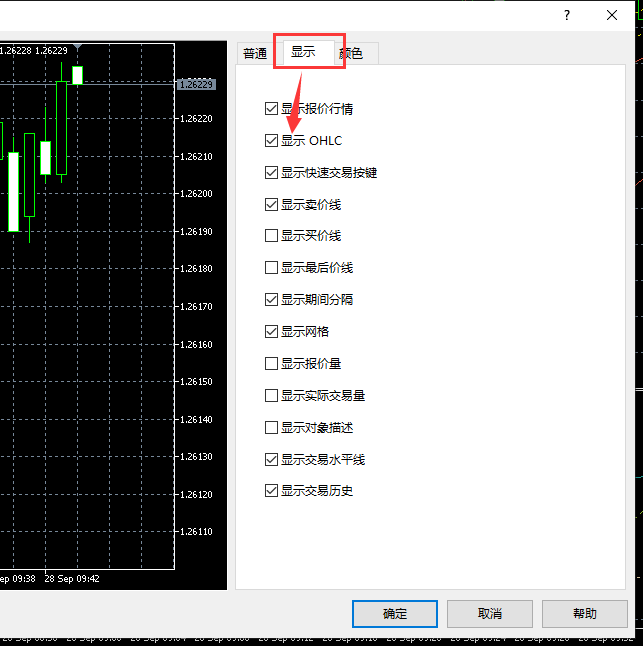Uncheck 显示交易水平线 checkbox
The width and height of the screenshot is (643, 646).
tap(271, 460)
